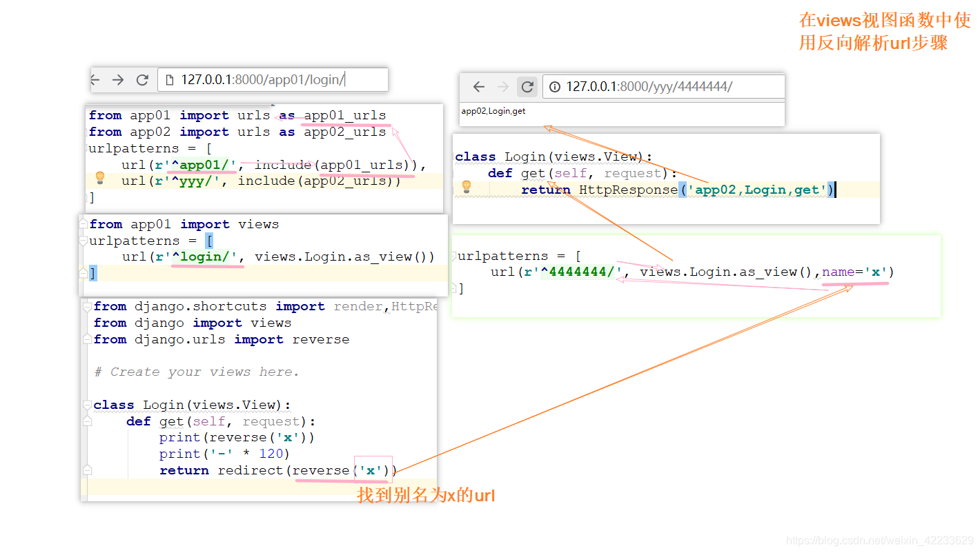
Task: Collapse the 'class Login(views.View):' block with print lines
Action: tap(87, 405)
